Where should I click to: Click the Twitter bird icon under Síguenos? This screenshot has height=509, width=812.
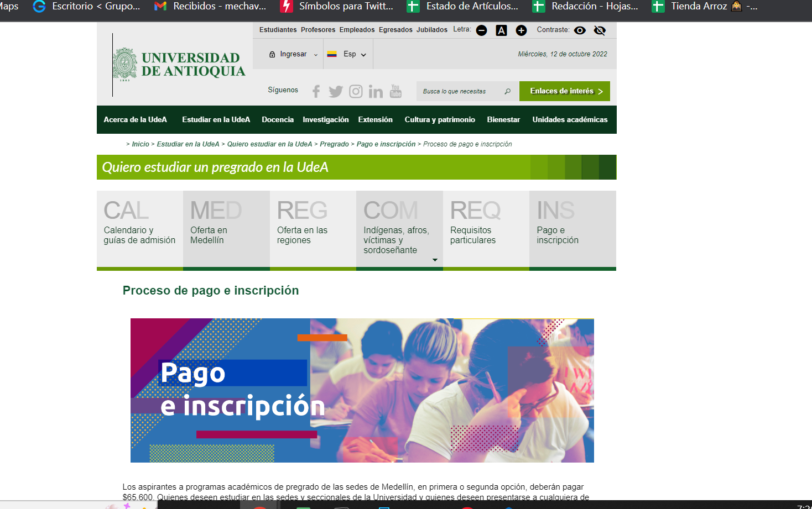coord(336,91)
